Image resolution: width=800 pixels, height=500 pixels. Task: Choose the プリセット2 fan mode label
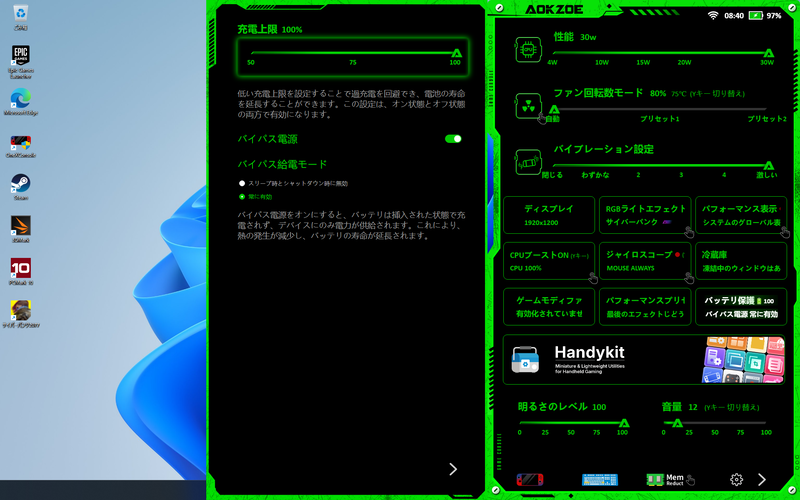pos(767,119)
